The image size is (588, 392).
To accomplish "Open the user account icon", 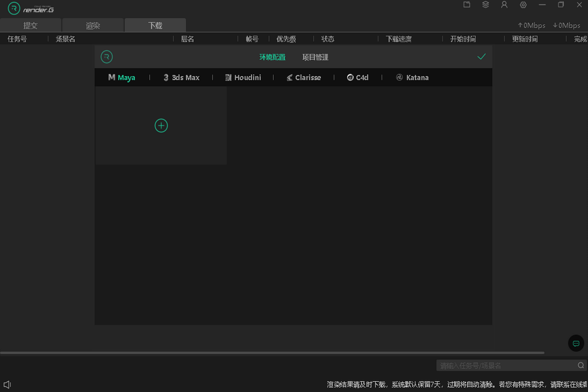I will pos(504,5).
